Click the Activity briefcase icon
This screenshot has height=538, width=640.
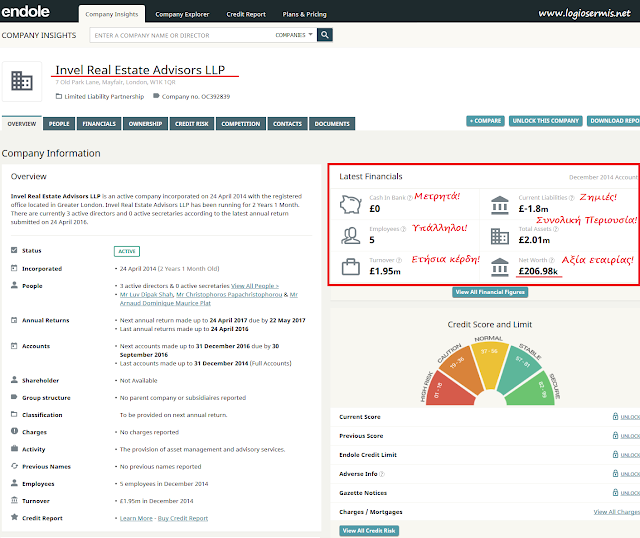(x=14, y=448)
